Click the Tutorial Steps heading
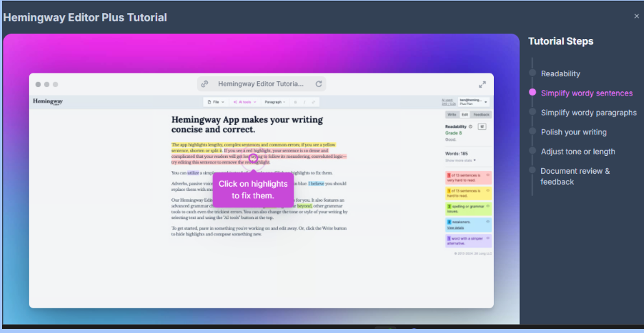644x333 pixels. [560, 41]
